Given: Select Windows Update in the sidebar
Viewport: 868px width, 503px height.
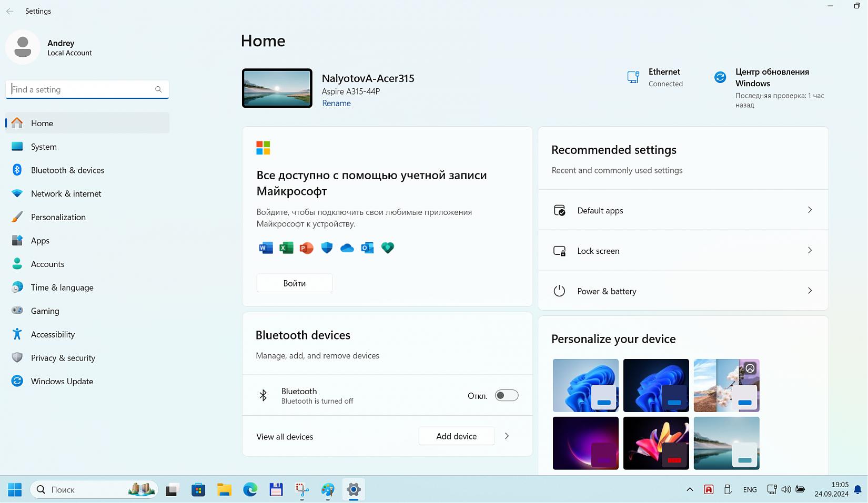Looking at the screenshot, I should [87, 382].
